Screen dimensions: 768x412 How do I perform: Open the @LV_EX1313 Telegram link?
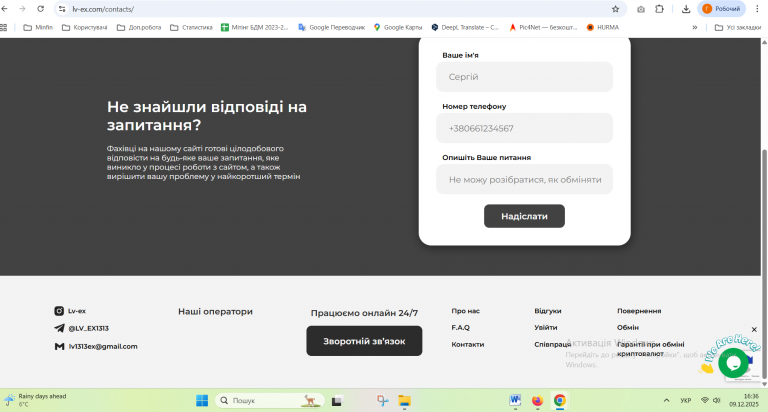coord(81,328)
